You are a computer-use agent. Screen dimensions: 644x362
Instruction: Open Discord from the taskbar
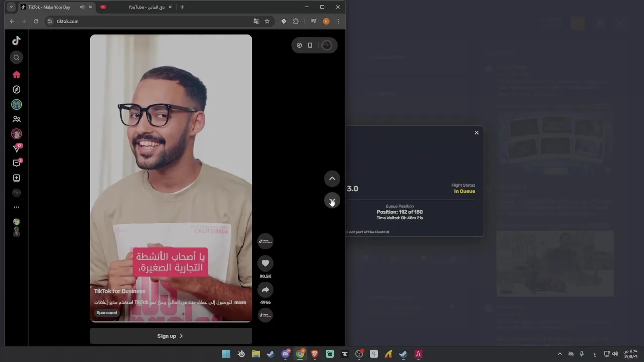[285, 354]
